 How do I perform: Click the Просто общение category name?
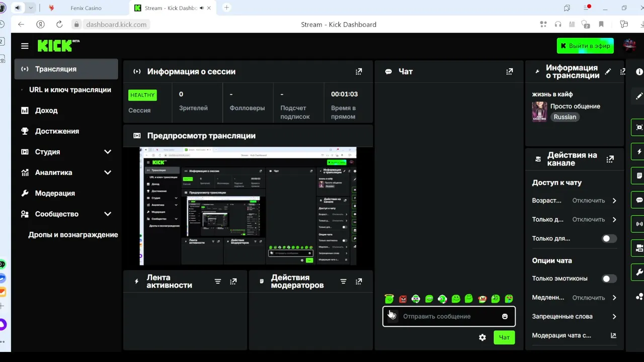[x=575, y=106]
